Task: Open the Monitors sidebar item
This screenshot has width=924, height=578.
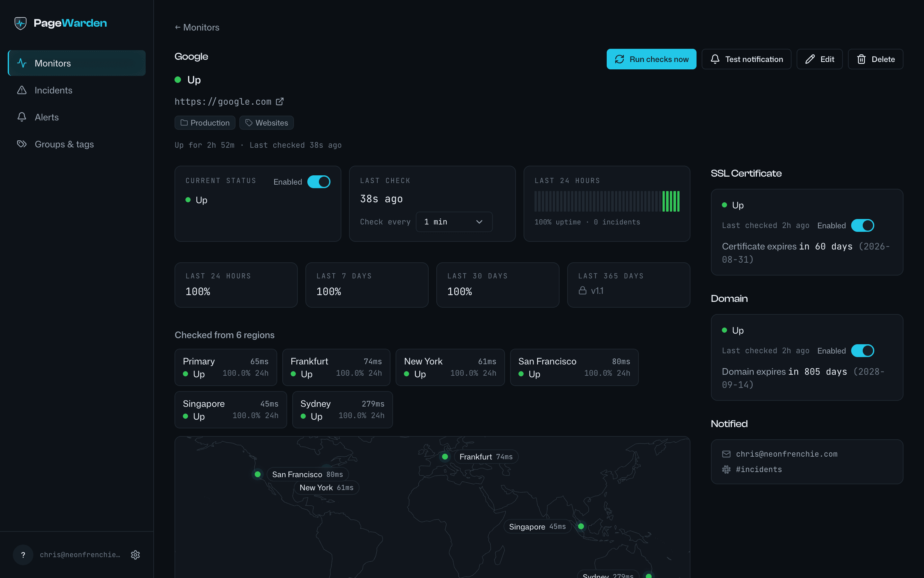Action: 77,63
